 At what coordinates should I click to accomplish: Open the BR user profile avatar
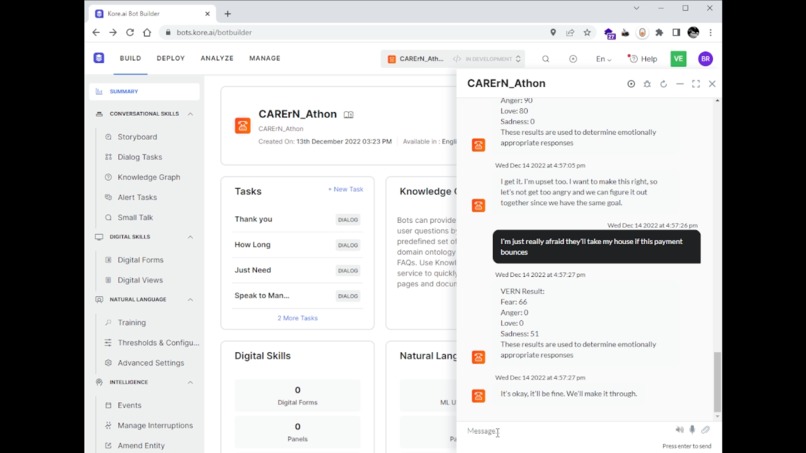(x=705, y=59)
